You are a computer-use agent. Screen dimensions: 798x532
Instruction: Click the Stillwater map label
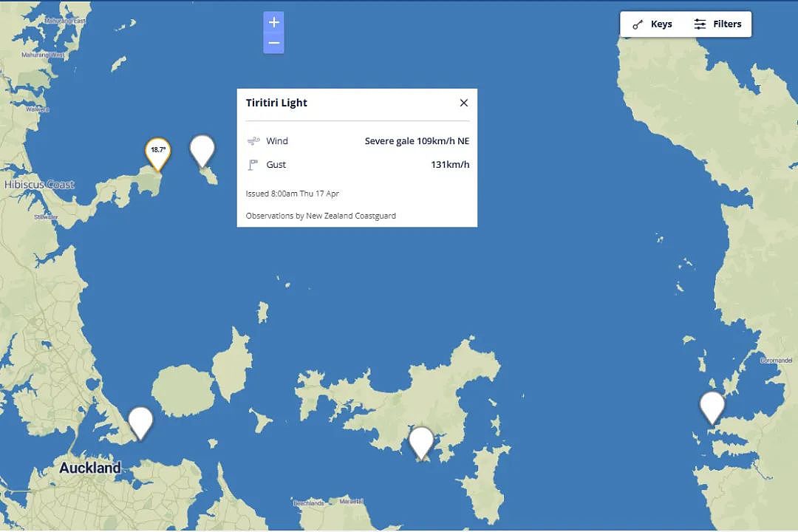pyautogui.click(x=46, y=217)
